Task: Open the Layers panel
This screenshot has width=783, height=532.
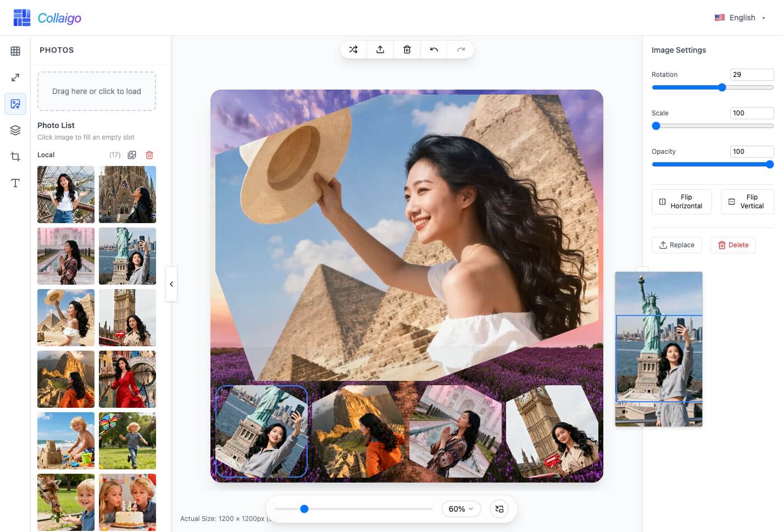Action: pyautogui.click(x=15, y=130)
